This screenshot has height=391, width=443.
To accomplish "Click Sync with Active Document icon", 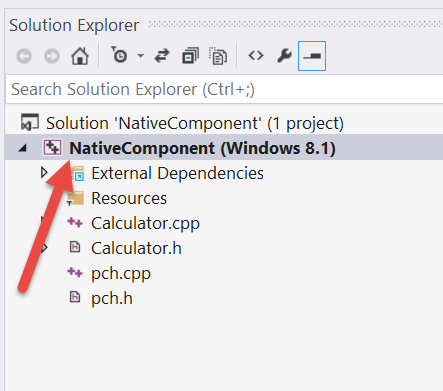I will (162, 56).
